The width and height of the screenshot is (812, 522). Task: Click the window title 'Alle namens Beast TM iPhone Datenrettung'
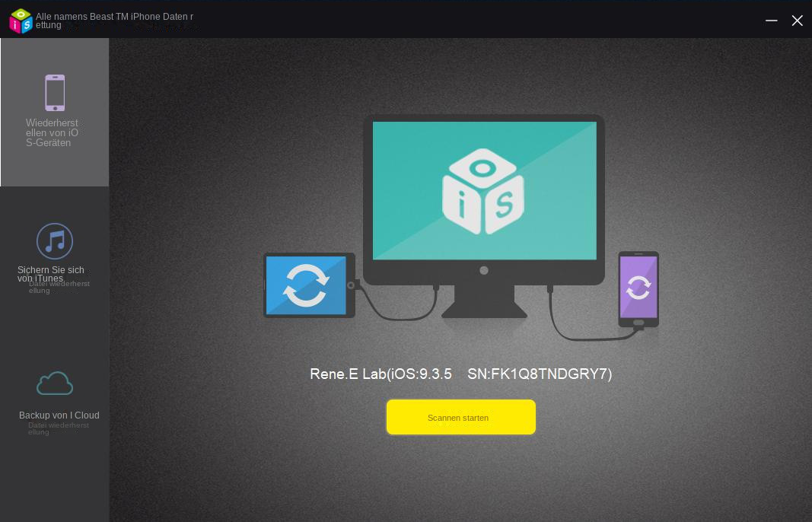tap(114, 21)
